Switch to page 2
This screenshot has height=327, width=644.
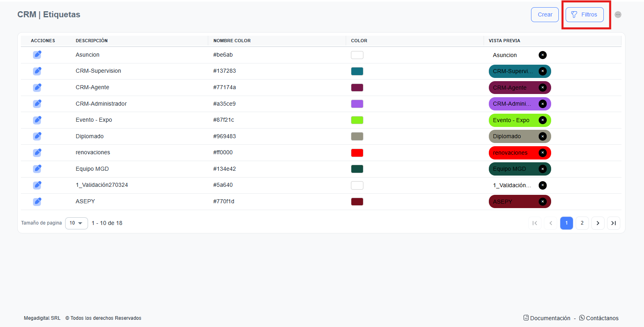click(582, 223)
